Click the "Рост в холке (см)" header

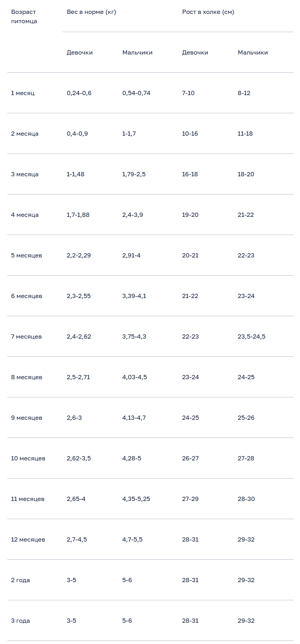[208, 12]
